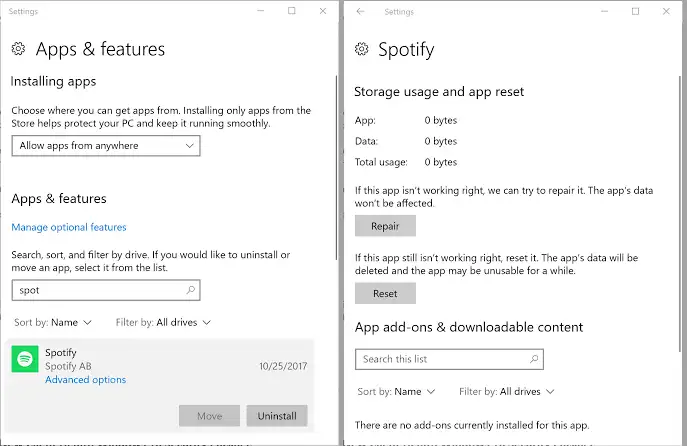This screenshot has height=446, width=687.
Task: Click the Uninstall button for Spotify
Action: pyautogui.click(x=277, y=416)
